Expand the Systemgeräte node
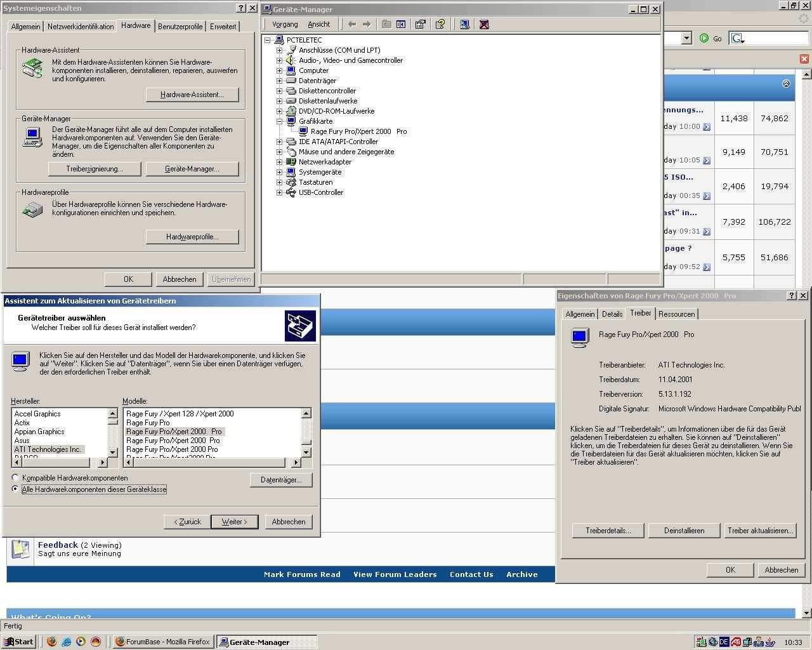The height and width of the screenshot is (650, 812). [x=279, y=172]
